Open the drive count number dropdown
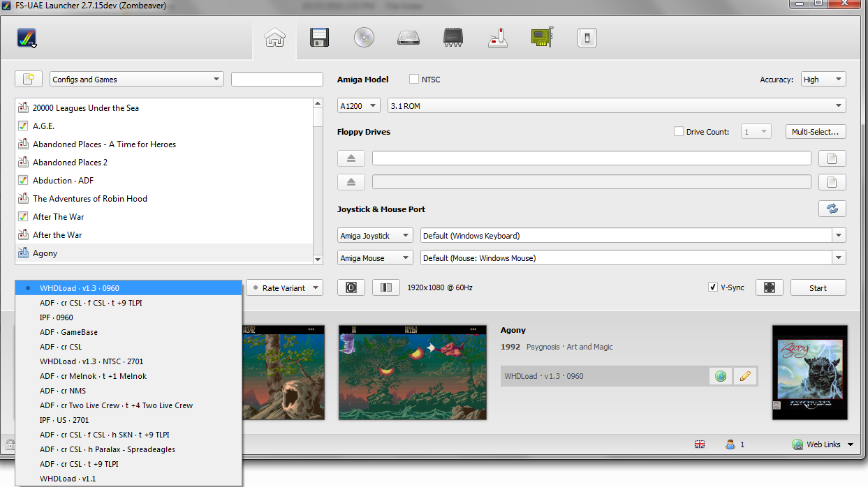The height and width of the screenshot is (487, 868). [x=756, y=131]
